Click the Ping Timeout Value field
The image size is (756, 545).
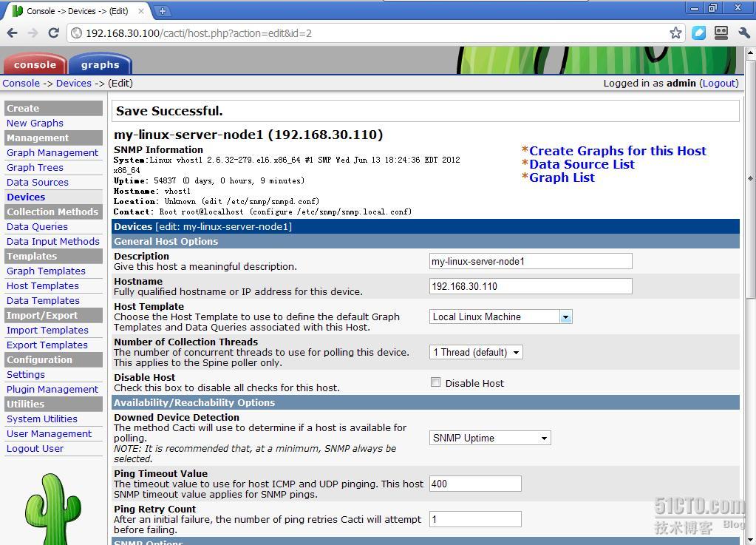tap(475, 484)
